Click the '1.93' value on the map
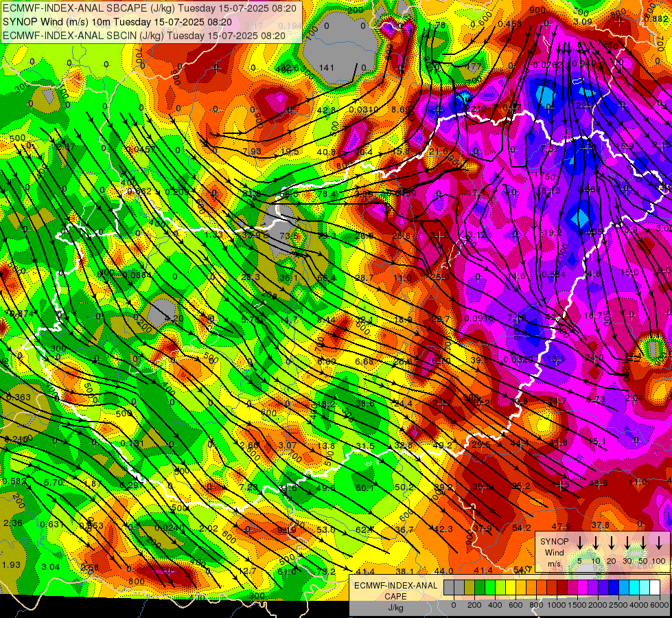The width and height of the screenshot is (672, 618). coord(11,564)
